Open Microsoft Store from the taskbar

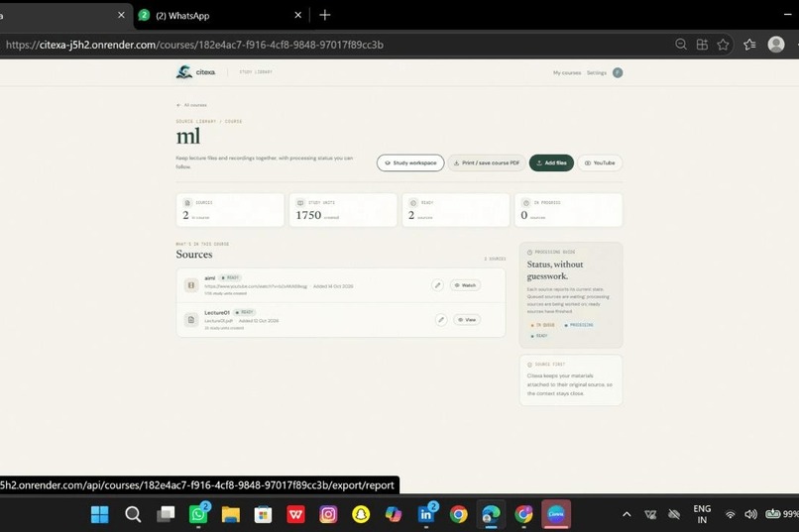[263, 514]
